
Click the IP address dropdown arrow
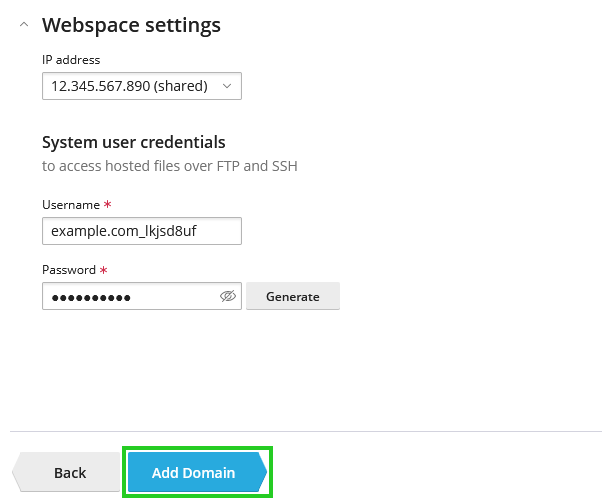(x=227, y=86)
